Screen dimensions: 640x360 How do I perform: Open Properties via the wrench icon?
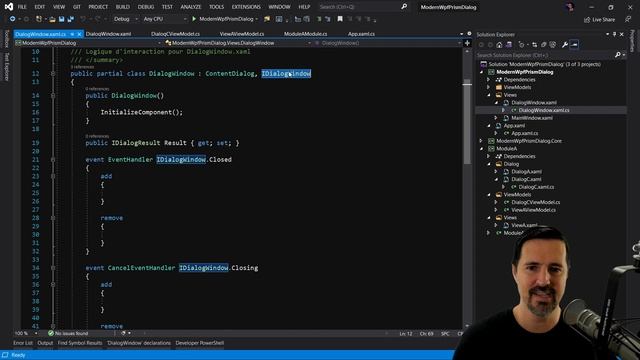coord(565,44)
